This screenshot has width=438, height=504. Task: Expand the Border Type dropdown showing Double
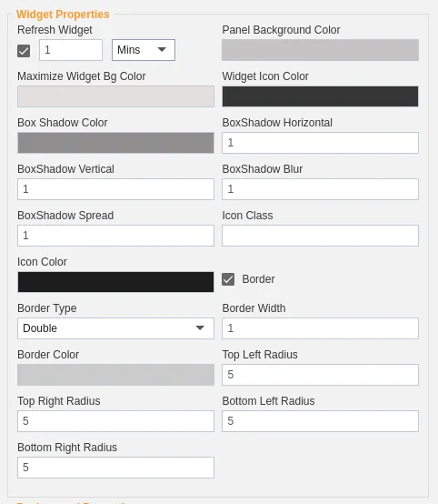[x=115, y=328]
